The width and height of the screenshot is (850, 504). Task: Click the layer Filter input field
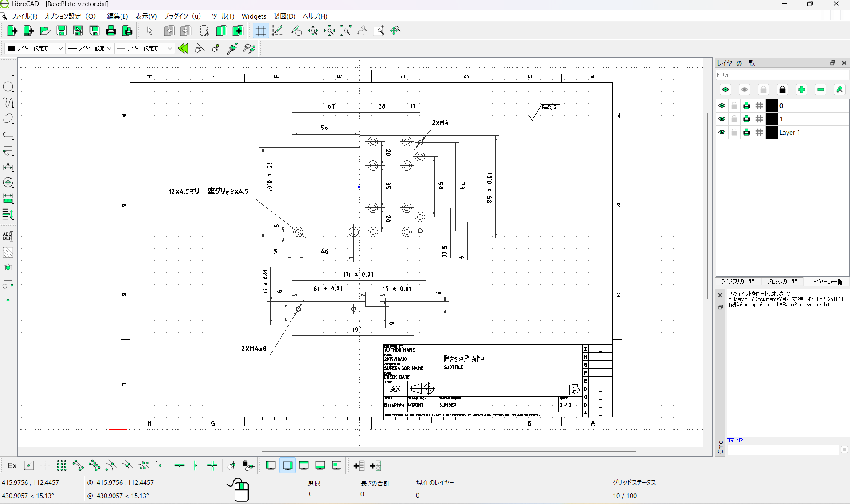tap(782, 75)
